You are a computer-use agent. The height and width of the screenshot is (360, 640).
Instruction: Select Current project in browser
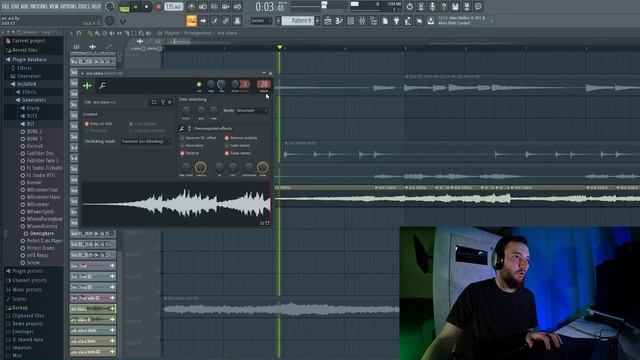point(29,41)
